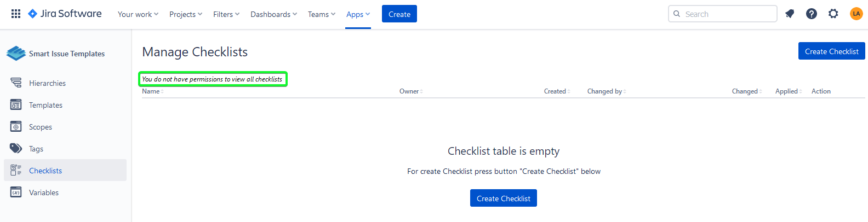Screen dimensions: 868x222
Task: Go to Templates in the sidebar
Action: [45, 105]
